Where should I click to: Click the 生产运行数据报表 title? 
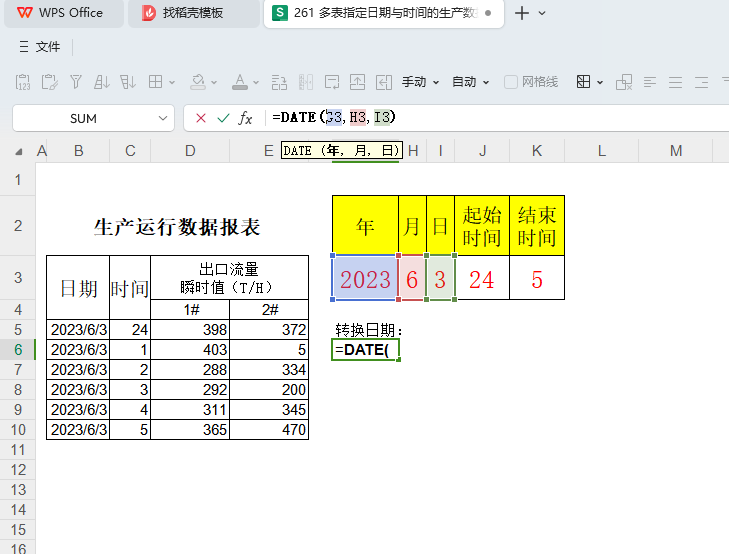tap(177, 227)
